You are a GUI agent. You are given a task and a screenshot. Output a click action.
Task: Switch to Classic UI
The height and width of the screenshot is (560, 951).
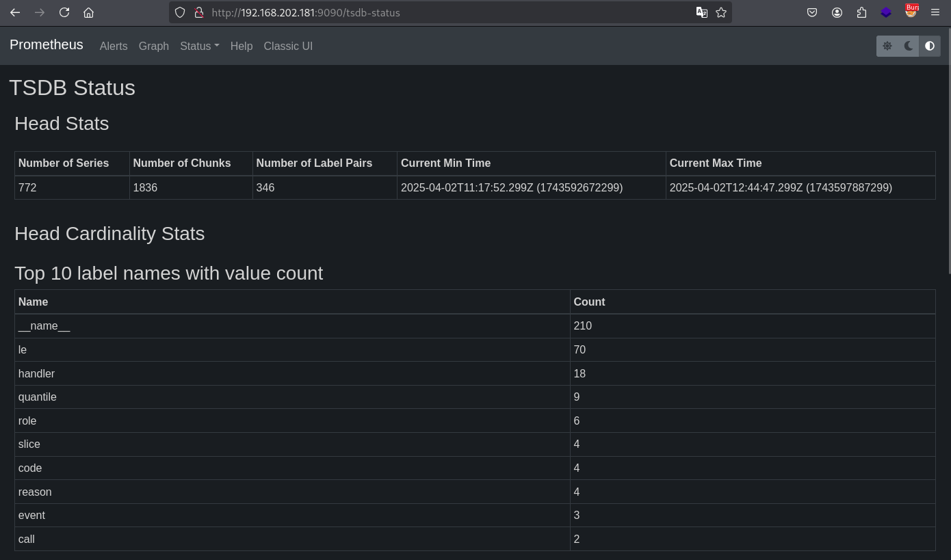coord(288,46)
